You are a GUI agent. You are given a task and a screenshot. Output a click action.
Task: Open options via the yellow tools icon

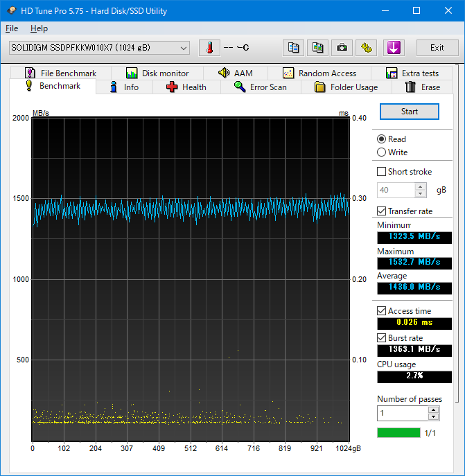[x=367, y=48]
